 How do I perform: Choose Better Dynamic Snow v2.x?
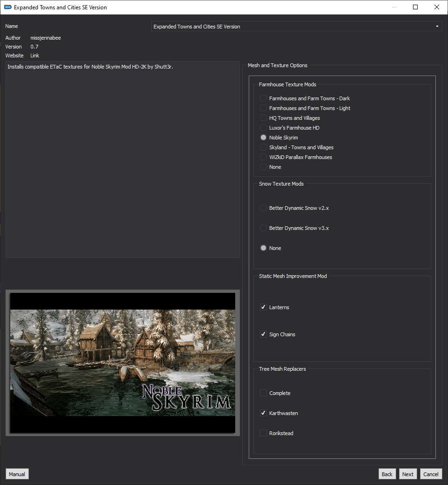[x=263, y=208]
